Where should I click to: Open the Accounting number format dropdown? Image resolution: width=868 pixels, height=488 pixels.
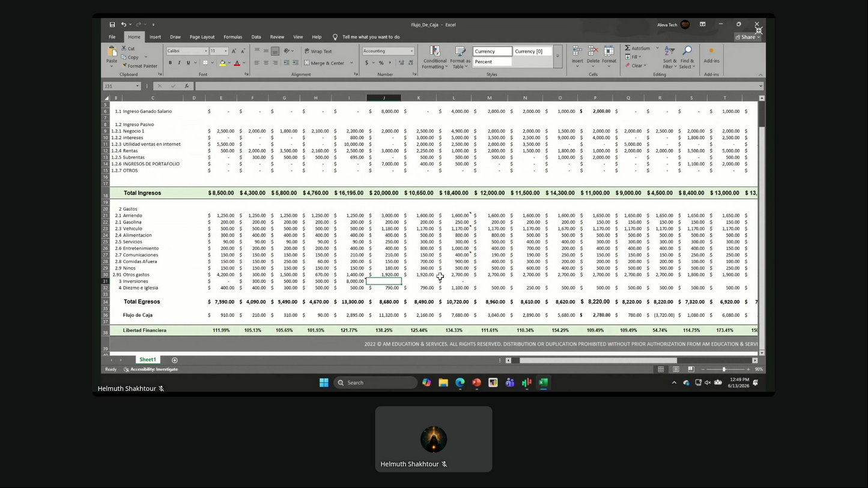pos(411,51)
